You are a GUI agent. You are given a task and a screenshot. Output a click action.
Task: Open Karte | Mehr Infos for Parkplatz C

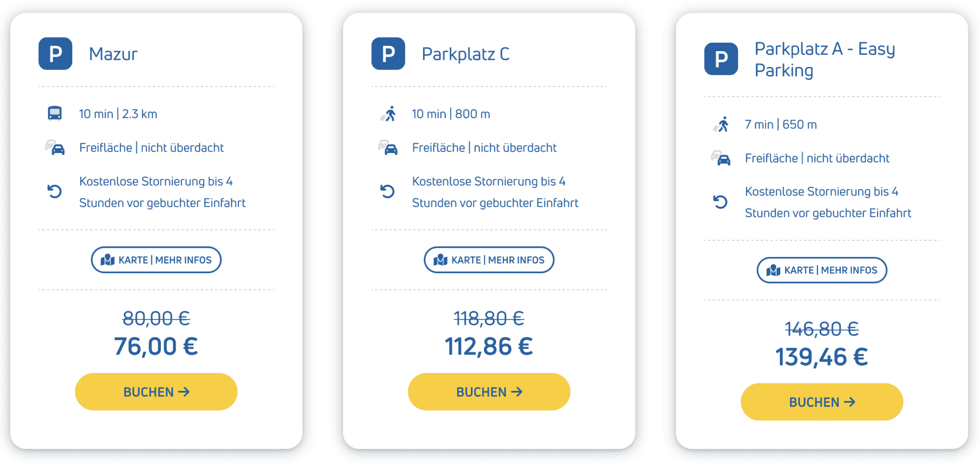pos(489,260)
